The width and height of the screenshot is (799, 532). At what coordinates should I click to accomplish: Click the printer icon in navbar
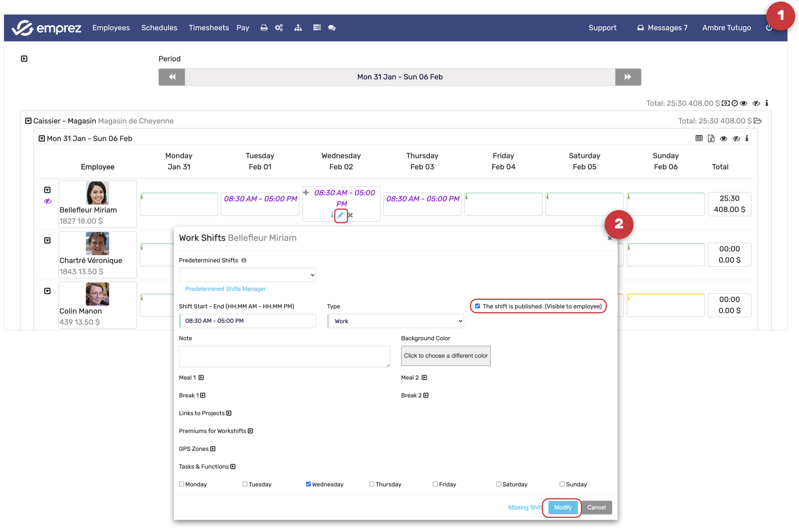264,28
